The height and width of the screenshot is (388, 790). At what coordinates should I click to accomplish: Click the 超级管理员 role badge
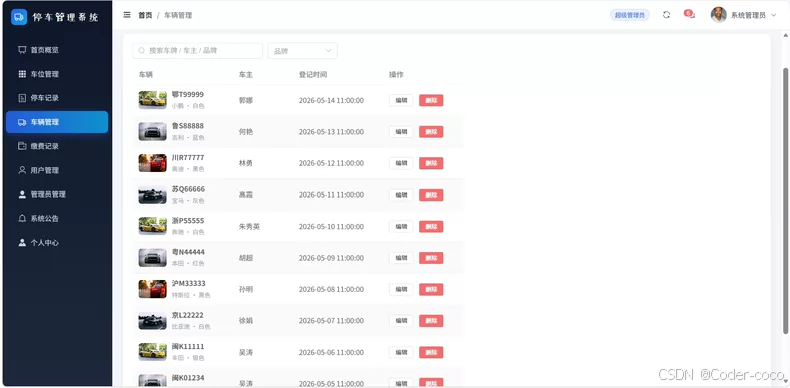click(629, 15)
